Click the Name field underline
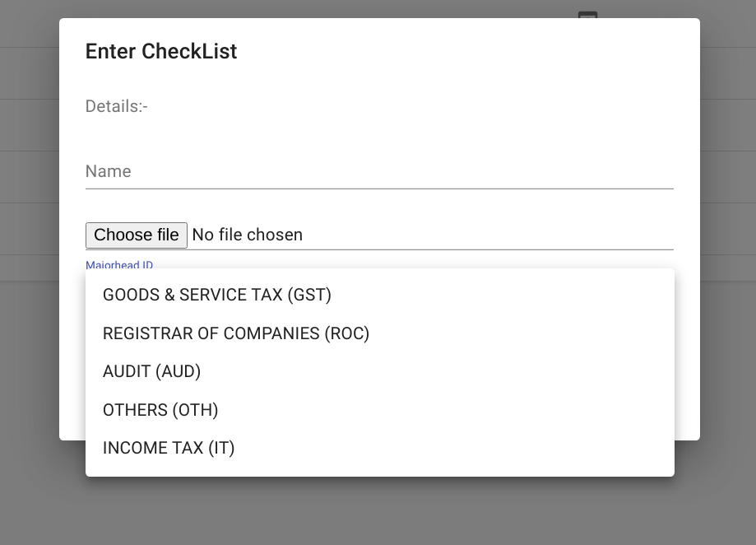This screenshot has width=756, height=545. (x=378, y=189)
